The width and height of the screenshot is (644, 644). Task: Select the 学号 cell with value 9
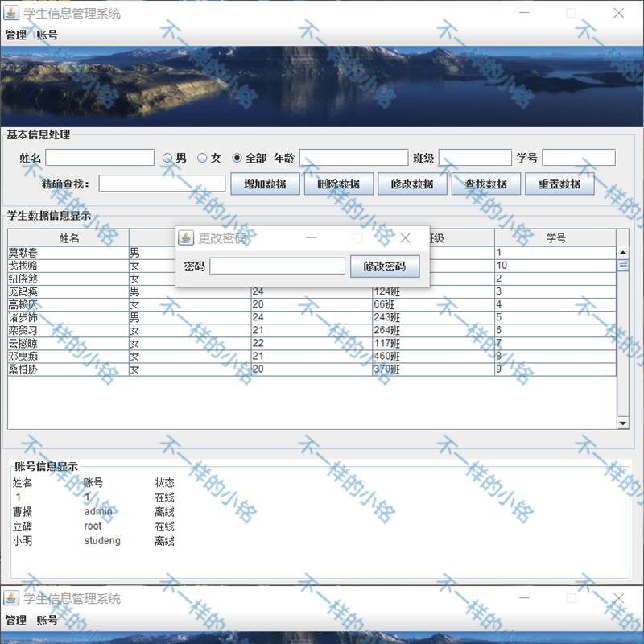click(555, 369)
